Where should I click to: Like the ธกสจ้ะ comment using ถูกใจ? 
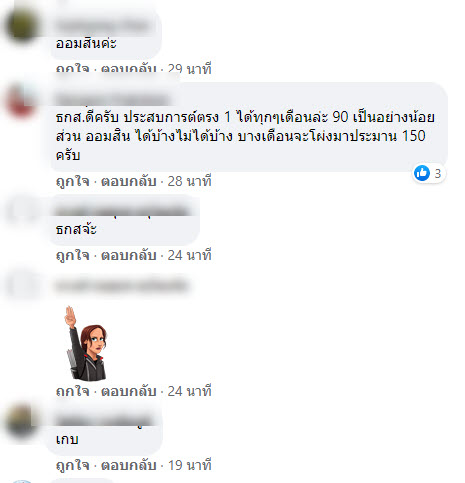[x=73, y=255]
